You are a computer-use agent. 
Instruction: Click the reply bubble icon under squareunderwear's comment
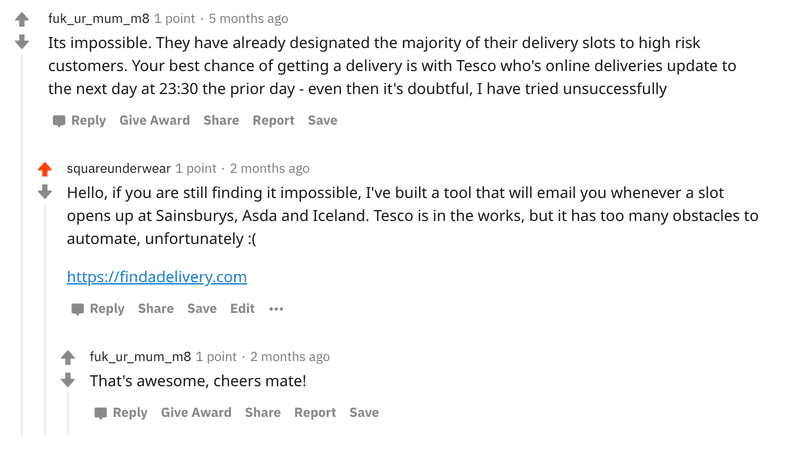pyautogui.click(x=77, y=309)
